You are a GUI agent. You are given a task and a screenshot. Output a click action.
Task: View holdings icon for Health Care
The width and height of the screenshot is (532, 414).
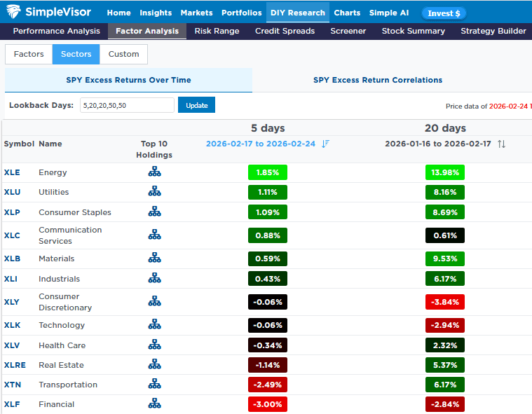(154, 345)
